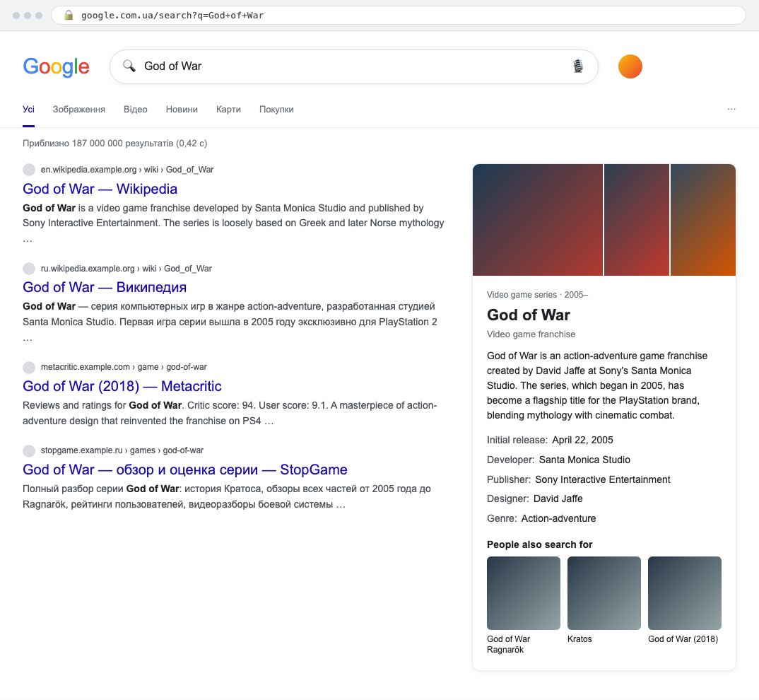Open the orange-toned third knowledge panel image
Viewport: 759px width, 700px height.
(x=703, y=220)
